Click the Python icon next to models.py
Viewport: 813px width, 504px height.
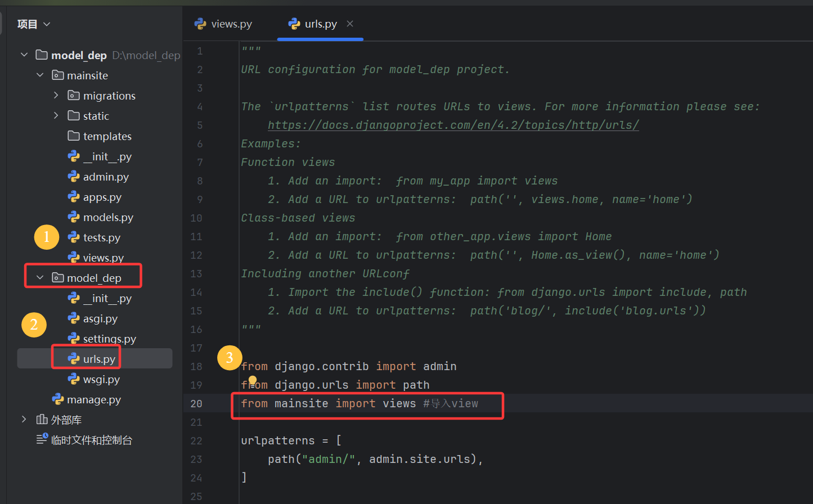[74, 217]
